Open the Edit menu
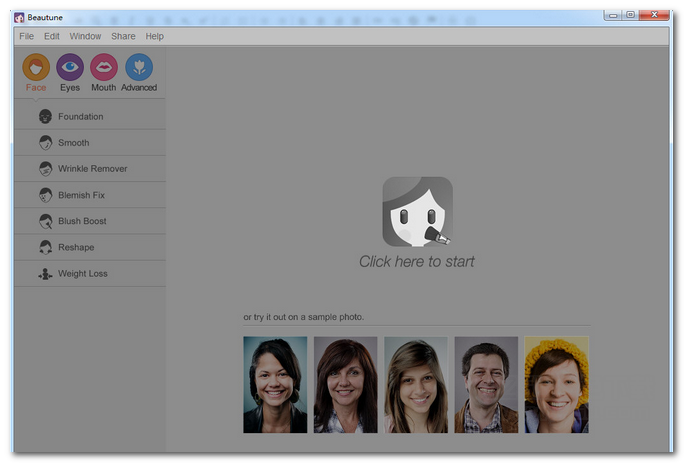Viewport: 684px width, 463px height. pos(51,36)
